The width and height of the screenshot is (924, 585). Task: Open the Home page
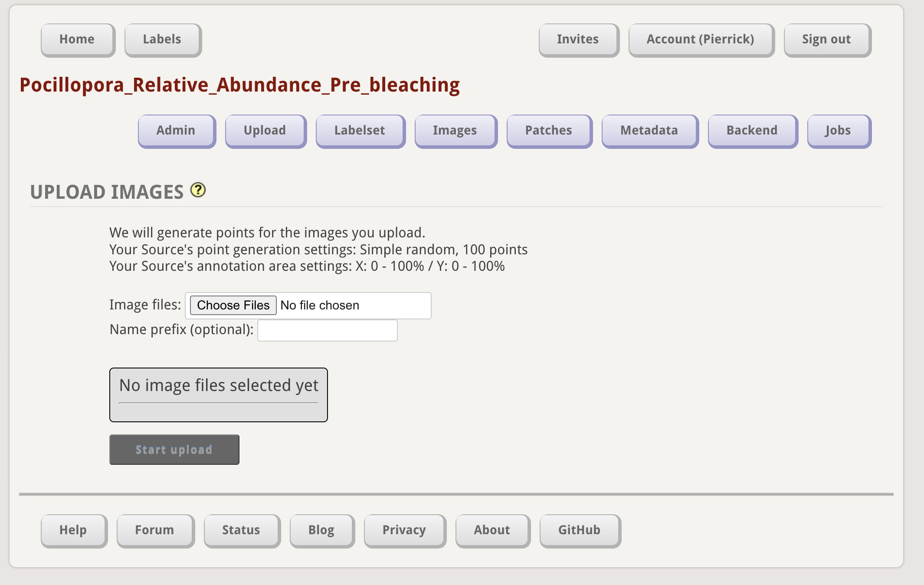78,39
